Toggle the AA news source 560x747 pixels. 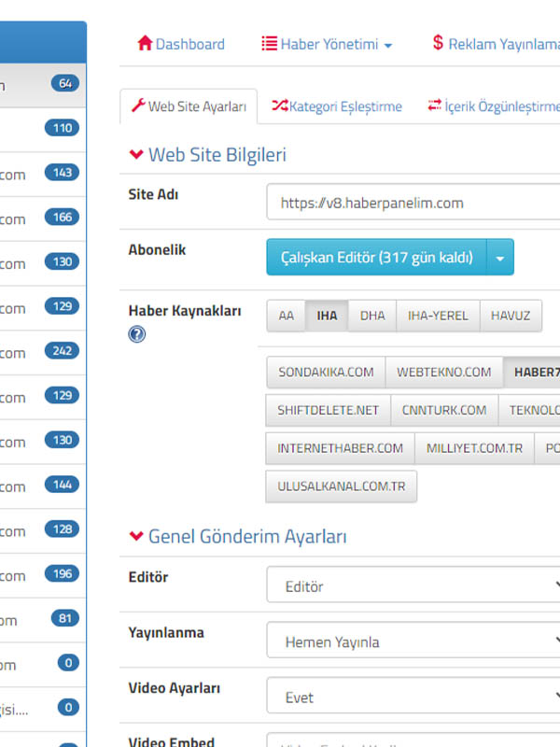coord(286,316)
